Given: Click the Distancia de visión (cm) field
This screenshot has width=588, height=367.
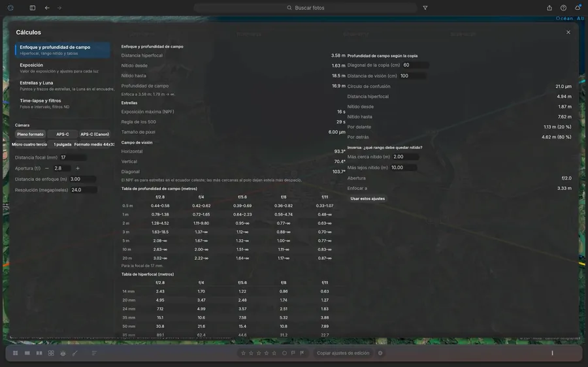Looking at the screenshot, I should coord(412,76).
